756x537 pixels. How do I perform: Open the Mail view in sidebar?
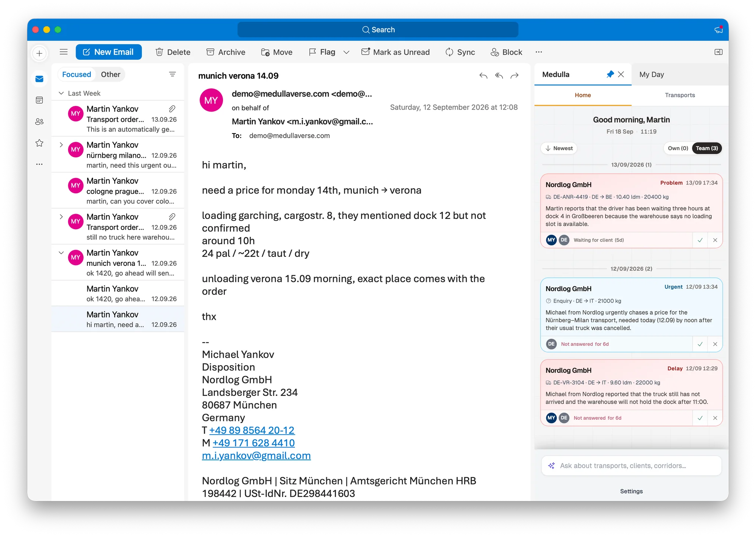[x=39, y=79]
